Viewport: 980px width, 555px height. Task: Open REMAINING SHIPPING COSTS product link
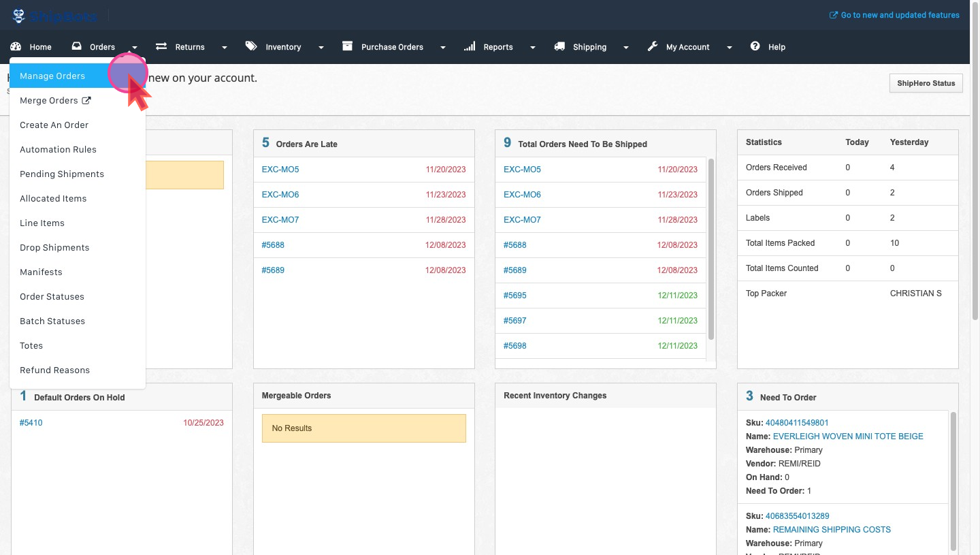tap(832, 530)
